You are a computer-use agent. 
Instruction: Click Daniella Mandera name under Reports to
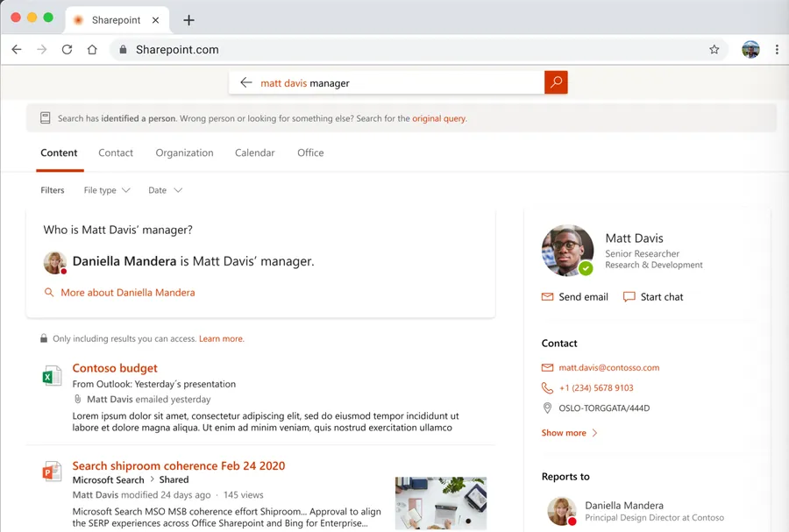[x=624, y=506]
